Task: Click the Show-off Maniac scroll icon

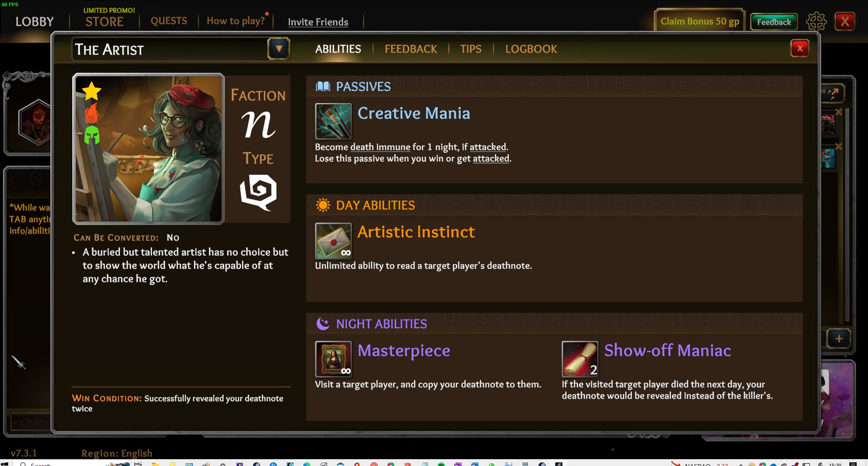Action: coord(580,359)
